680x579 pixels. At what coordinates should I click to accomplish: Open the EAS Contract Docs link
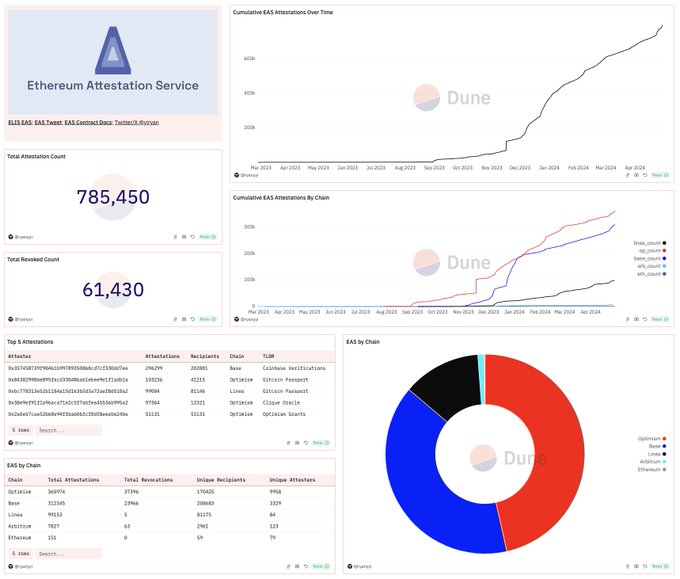point(89,122)
